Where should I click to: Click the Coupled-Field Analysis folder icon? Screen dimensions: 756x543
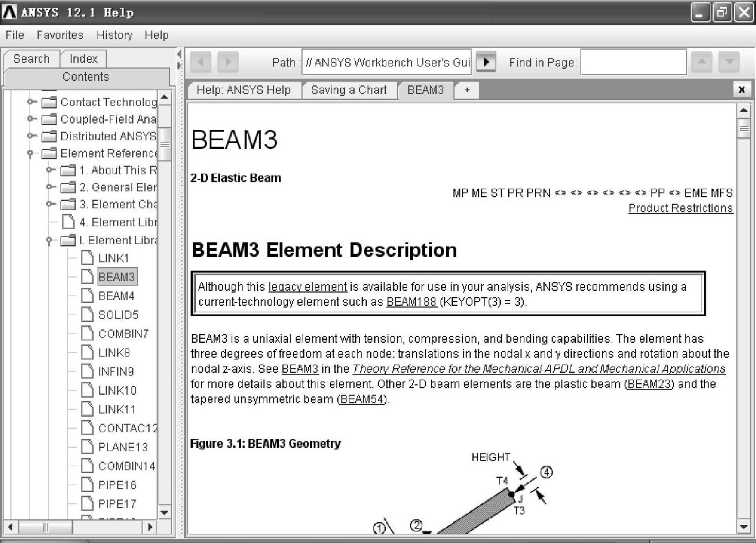[50, 119]
